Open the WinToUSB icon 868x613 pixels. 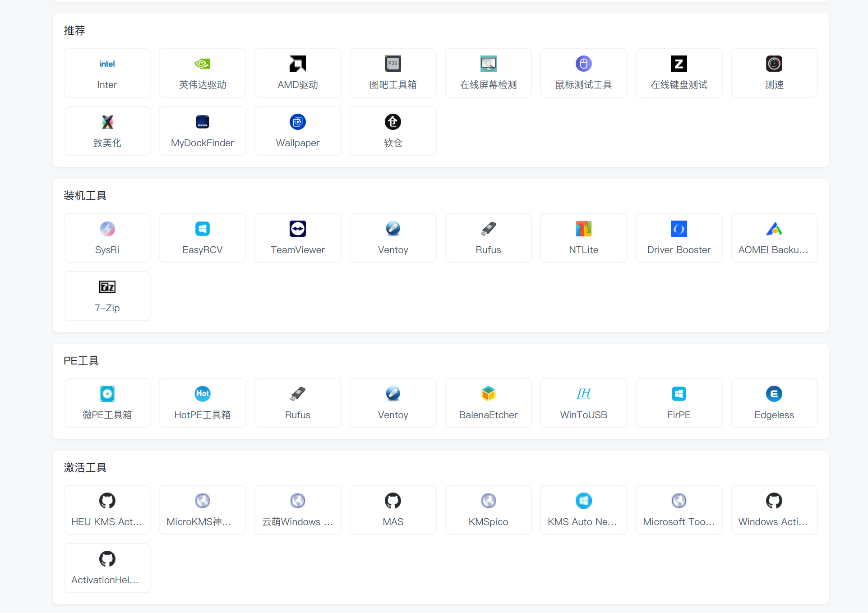[584, 394]
